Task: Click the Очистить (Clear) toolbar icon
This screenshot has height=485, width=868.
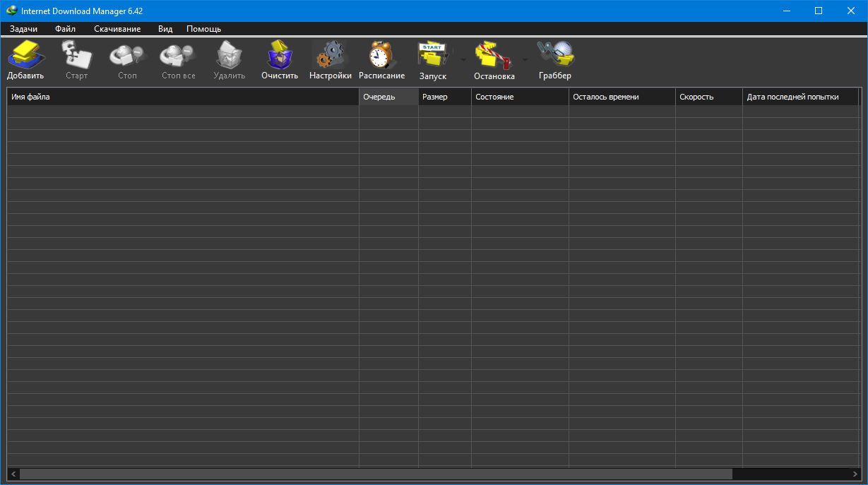Action: tap(279, 55)
